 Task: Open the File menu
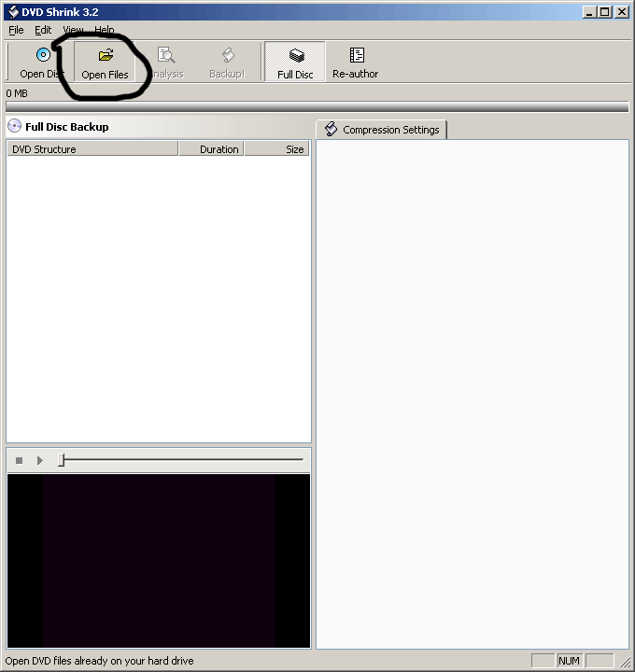tap(16, 30)
